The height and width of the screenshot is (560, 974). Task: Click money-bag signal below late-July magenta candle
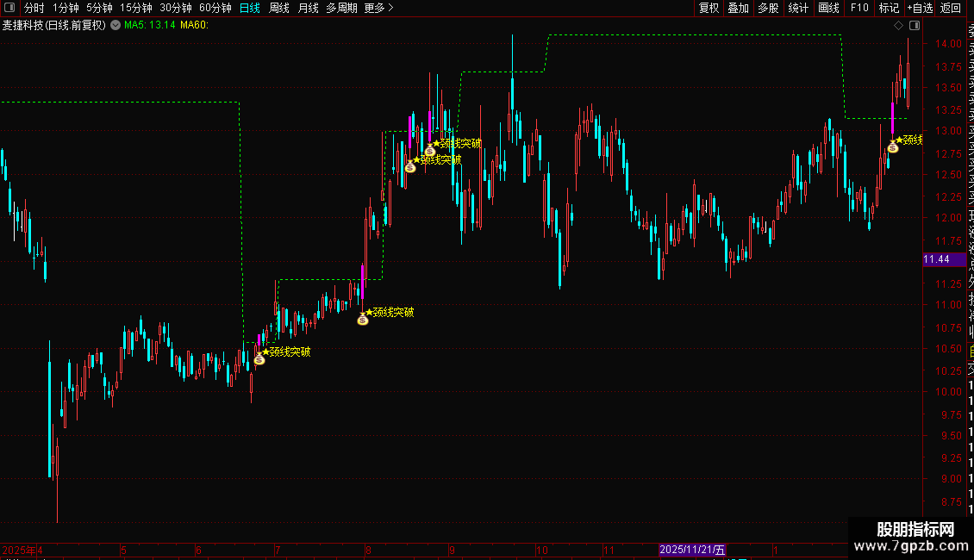click(363, 320)
